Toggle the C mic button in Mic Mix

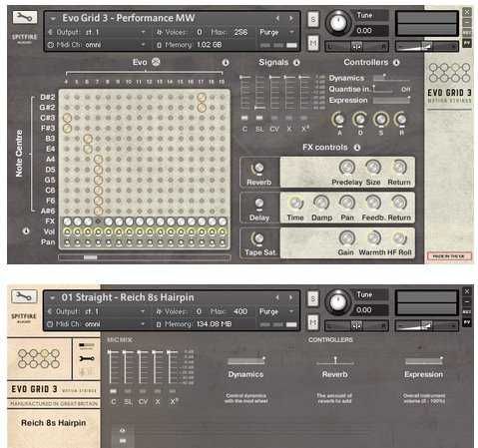tap(114, 391)
